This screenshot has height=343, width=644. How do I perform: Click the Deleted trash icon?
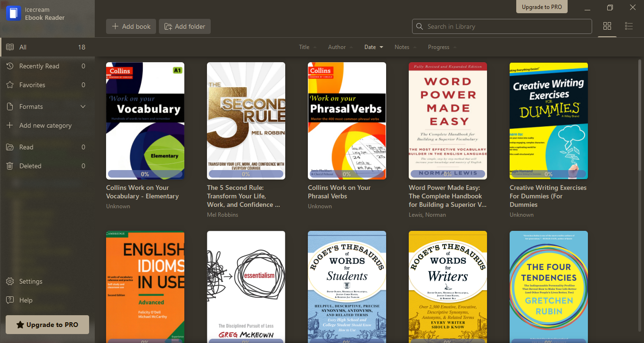(10, 166)
